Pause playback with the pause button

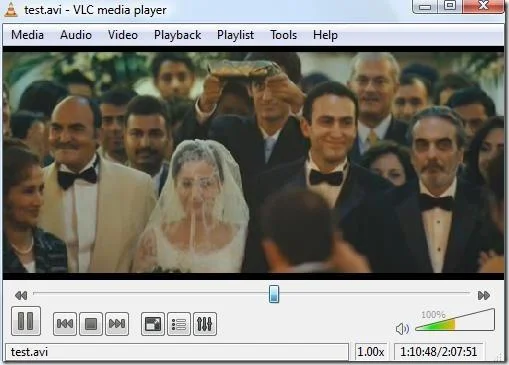(26, 321)
